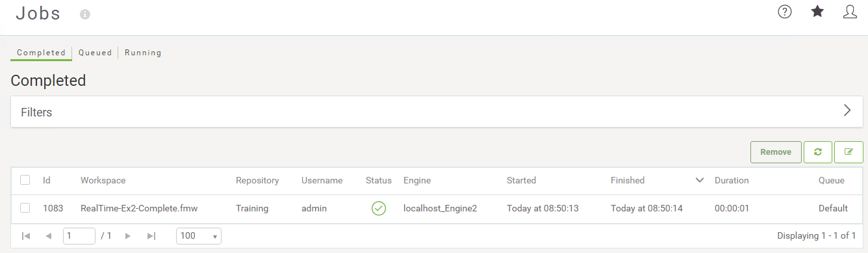868x253 pixels.
Task: Go to the next page arrow
Action: point(128,236)
